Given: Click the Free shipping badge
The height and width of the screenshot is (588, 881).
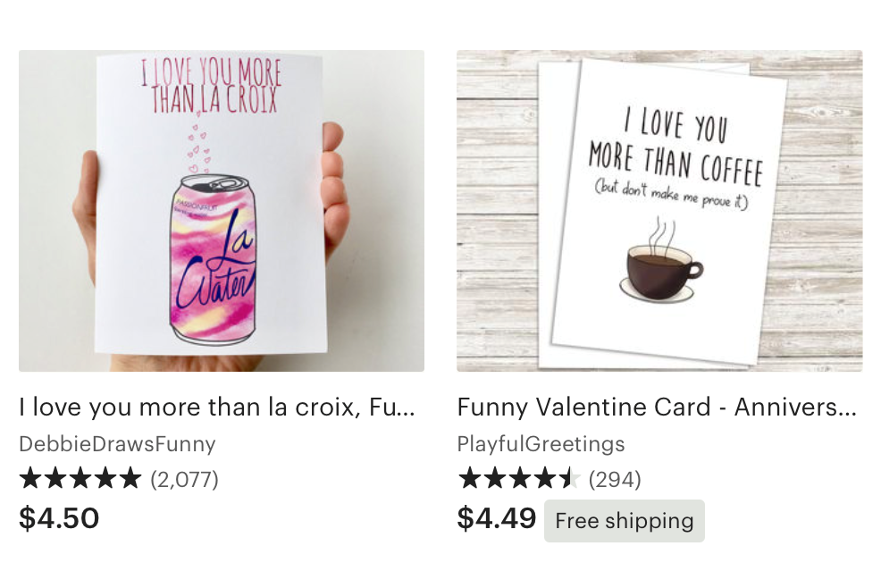Looking at the screenshot, I should pyautogui.click(x=625, y=521).
